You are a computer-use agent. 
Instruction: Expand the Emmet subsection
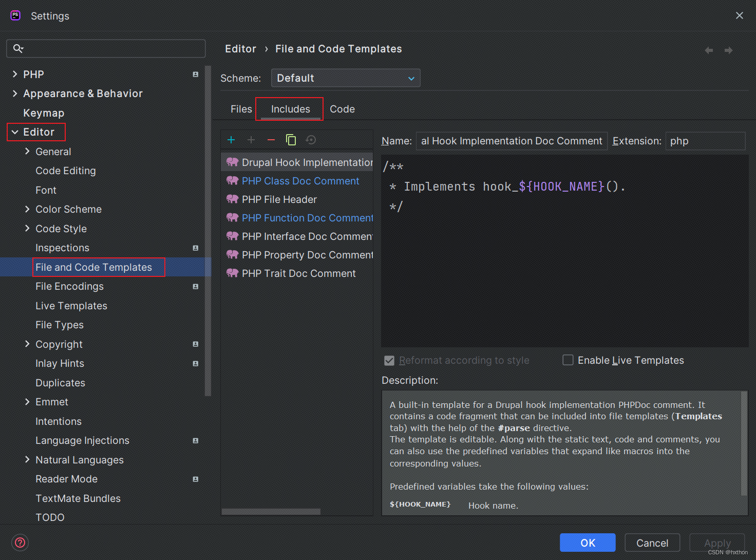27,402
